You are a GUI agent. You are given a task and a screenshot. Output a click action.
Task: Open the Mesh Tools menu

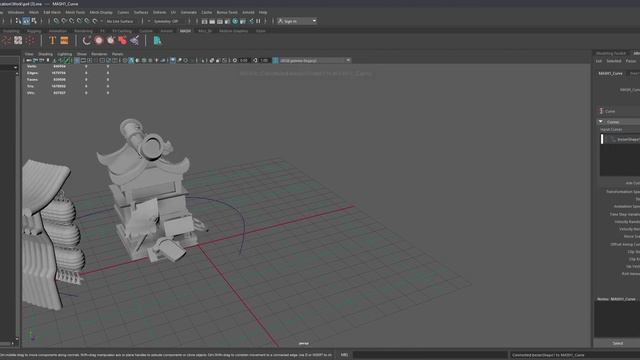75,12
